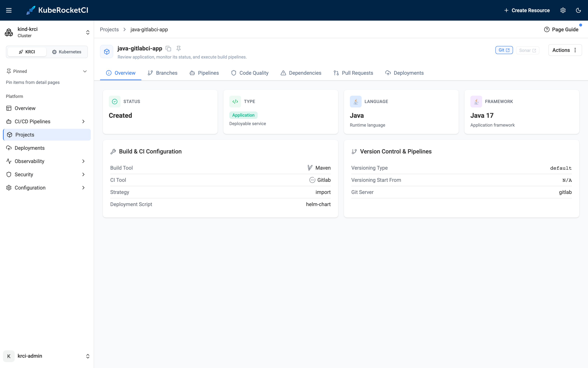This screenshot has width=588, height=368.
Task: Open krci-admin user menu
Action: (x=47, y=356)
